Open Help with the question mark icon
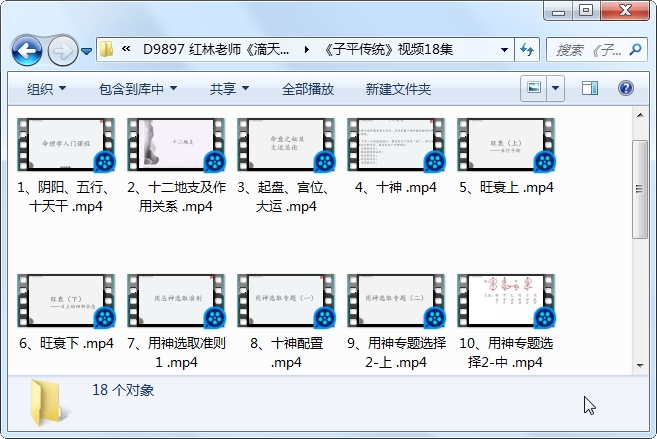The image size is (657, 439). 626,88
